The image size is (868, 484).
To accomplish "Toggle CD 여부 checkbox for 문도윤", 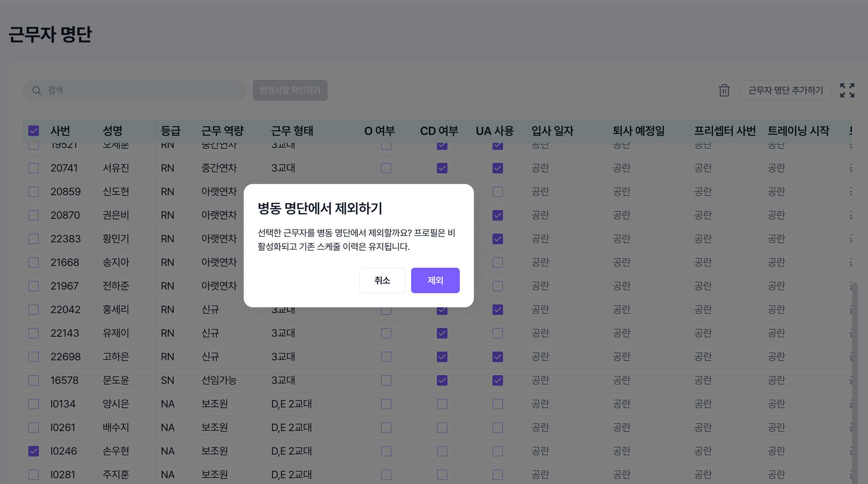I will (x=442, y=380).
